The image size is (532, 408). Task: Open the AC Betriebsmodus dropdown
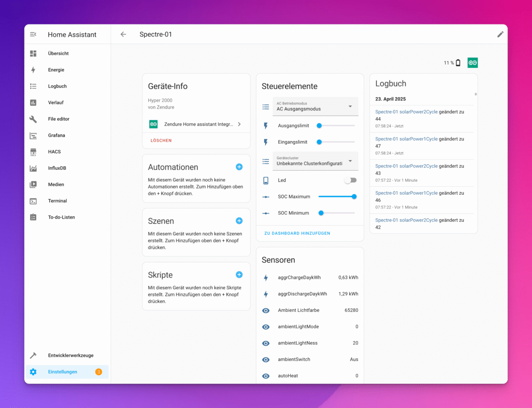315,106
